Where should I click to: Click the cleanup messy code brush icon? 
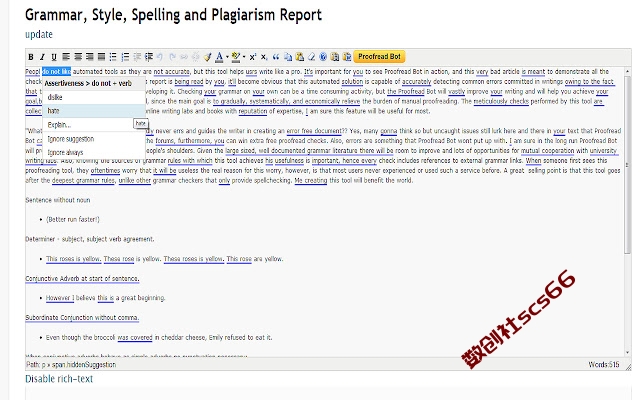[x=207, y=57]
